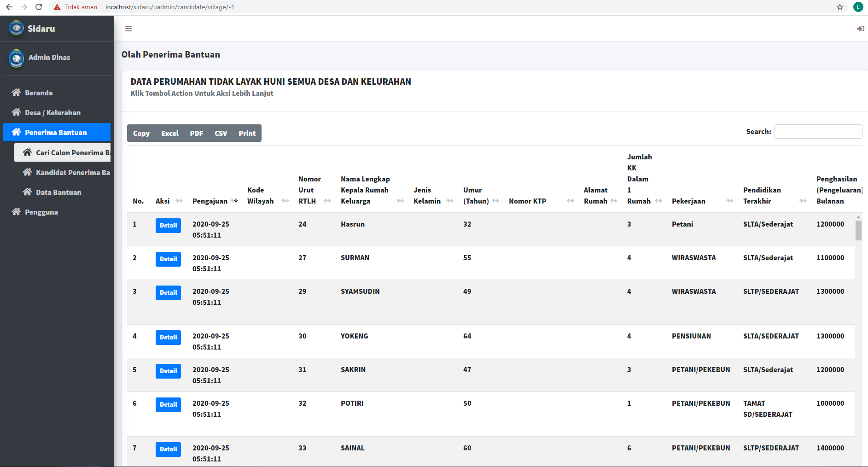The width and height of the screenshot is (868, 467).
Task: Open the browser profile avatar icon
Action: 858,7
